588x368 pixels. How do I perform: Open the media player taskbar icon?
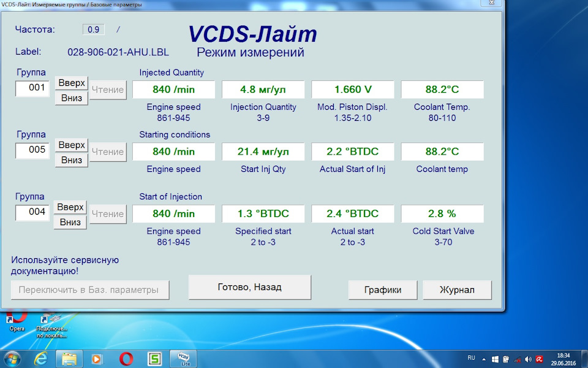[x=97, y=359]
